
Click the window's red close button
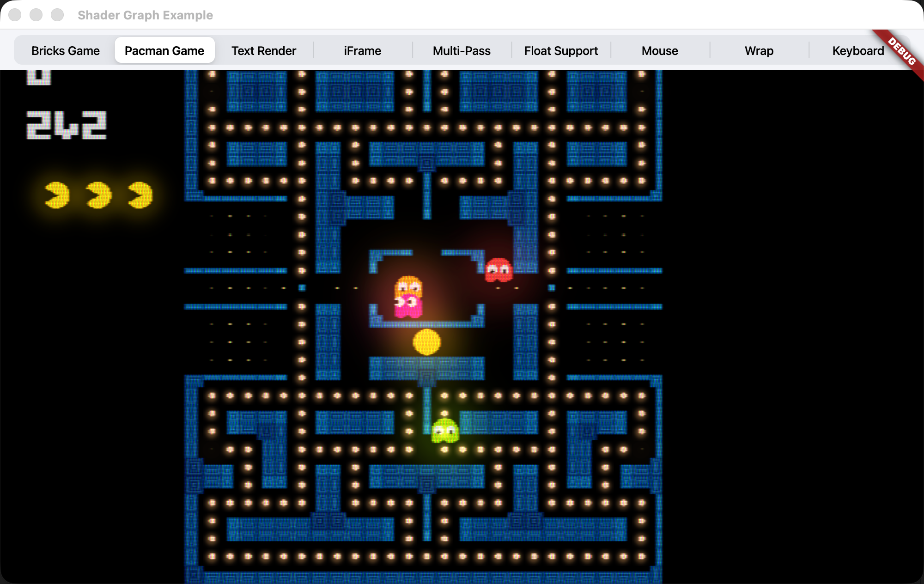point(15,15)
